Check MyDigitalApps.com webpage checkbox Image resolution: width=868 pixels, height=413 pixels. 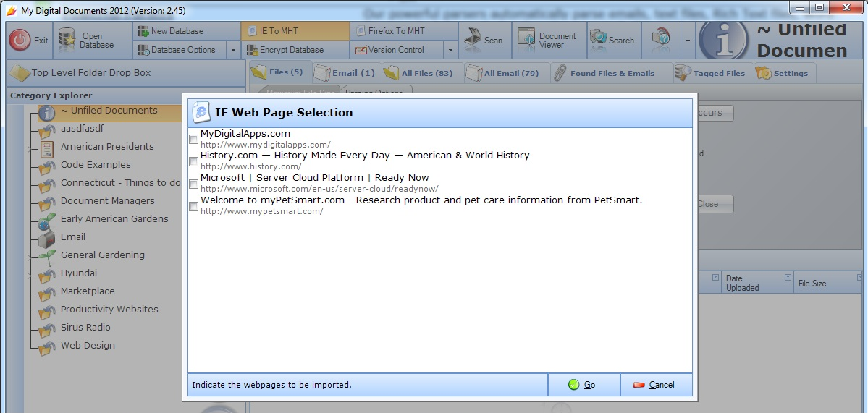click(193, 140)
